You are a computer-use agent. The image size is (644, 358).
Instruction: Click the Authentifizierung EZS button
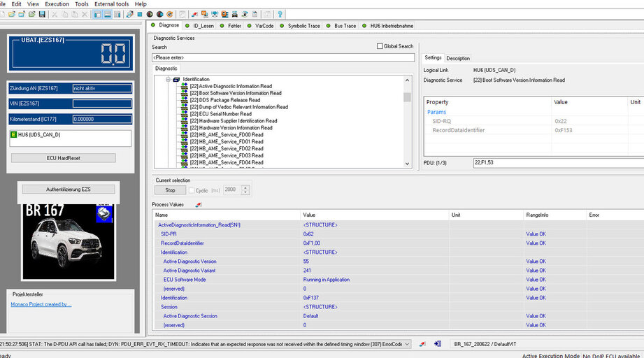[69, 189]
